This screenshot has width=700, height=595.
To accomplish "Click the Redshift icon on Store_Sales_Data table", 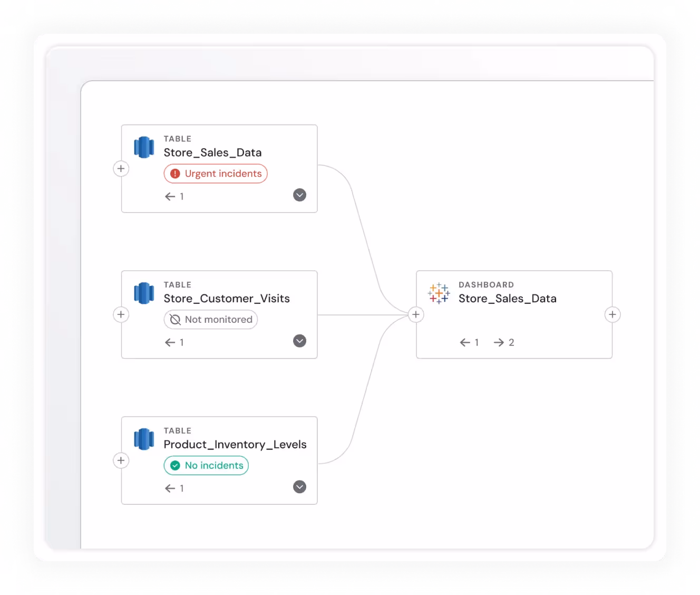I will pyautogui.click(x=144, y=147).
